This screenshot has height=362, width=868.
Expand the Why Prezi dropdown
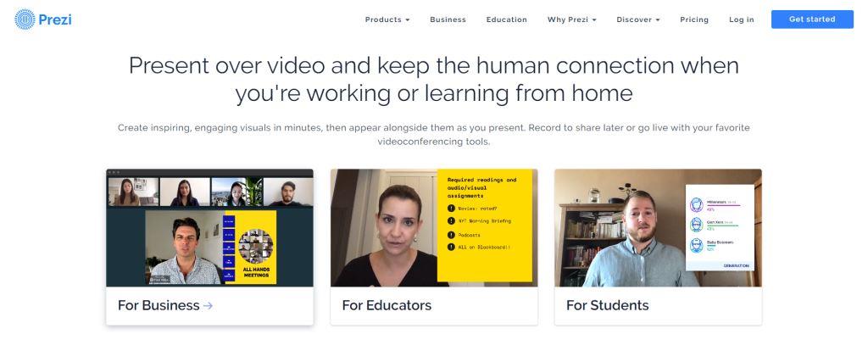572,19
